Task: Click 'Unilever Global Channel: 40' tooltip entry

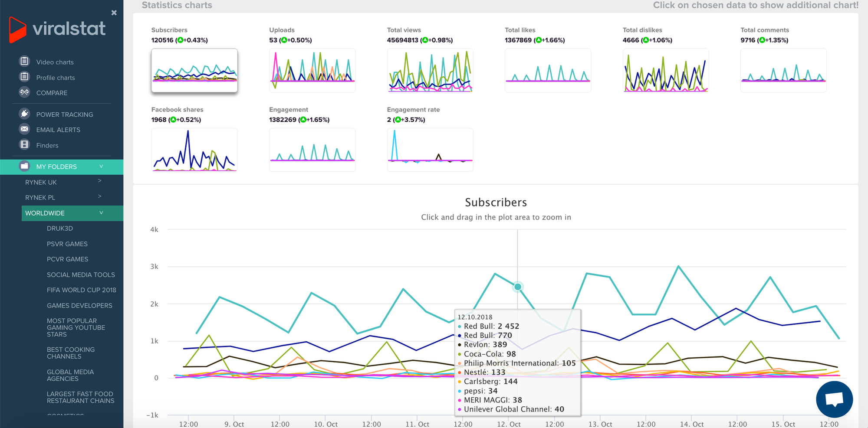Action: 511,409
